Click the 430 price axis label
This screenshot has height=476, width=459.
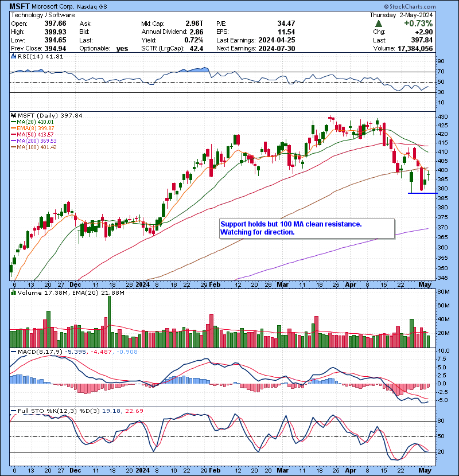[442, 116]
